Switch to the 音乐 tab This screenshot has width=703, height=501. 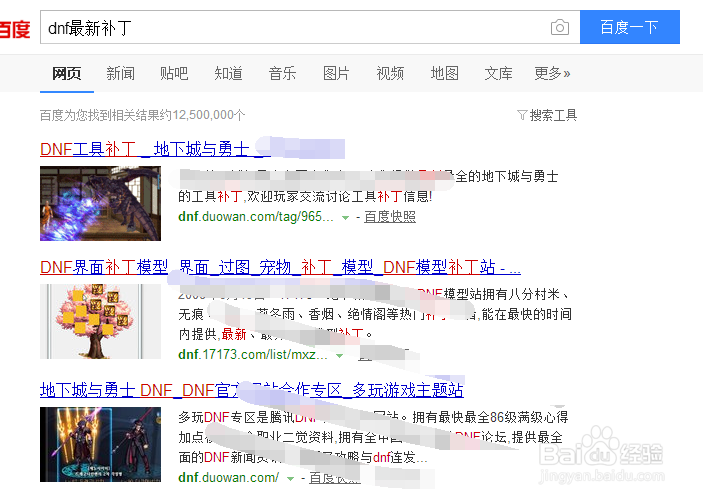click(282, 73)
